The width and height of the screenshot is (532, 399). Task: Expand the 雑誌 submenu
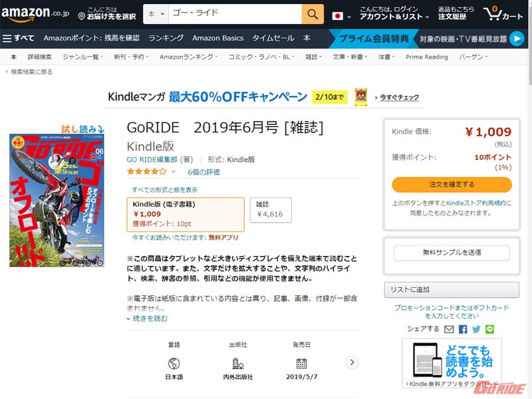313,57
